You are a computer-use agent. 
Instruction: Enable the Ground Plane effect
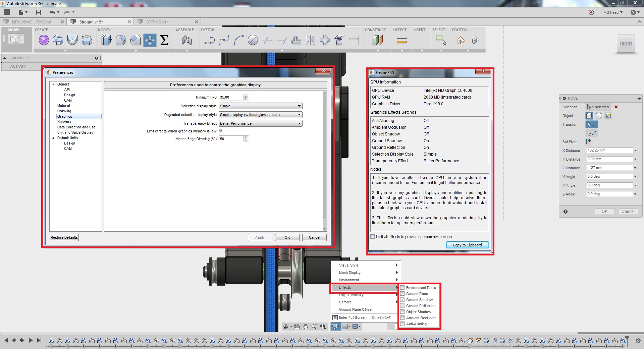pyautogui.click(x=402, y=294)
